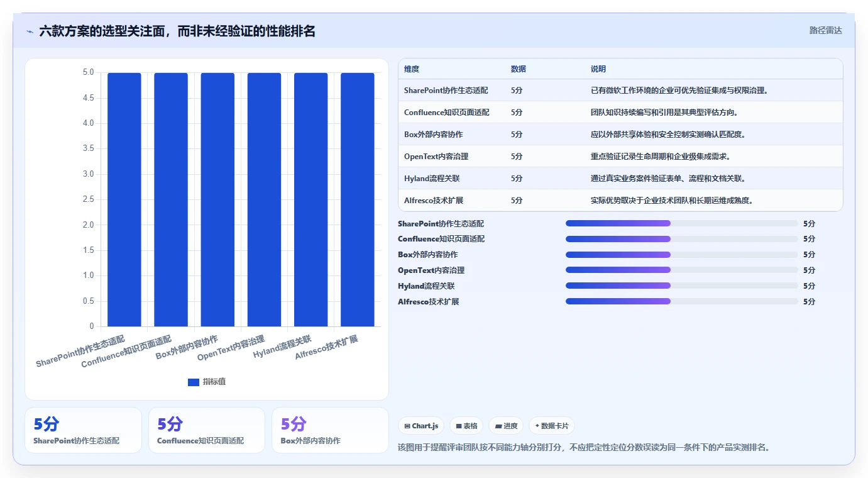Open the Box外部内容协作 5分 data card
This screenshot has width=868, height=478.
330,430
